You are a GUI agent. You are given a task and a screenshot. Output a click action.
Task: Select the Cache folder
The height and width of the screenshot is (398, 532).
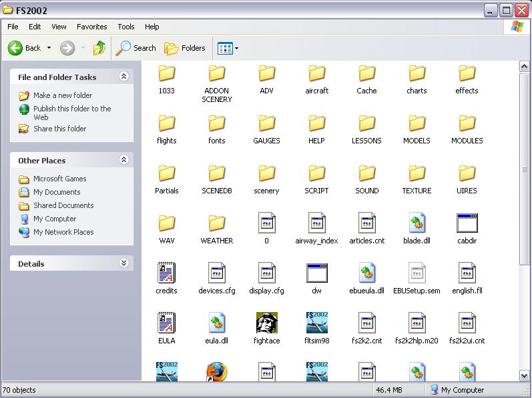[366, 80]
